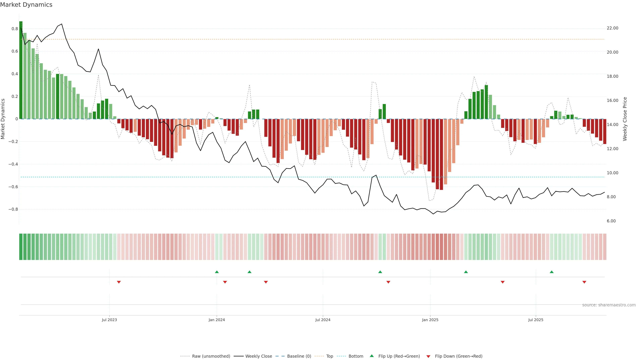
Task: Click the Jan 2025 x-axis label
Action: [x=430, y=320]
